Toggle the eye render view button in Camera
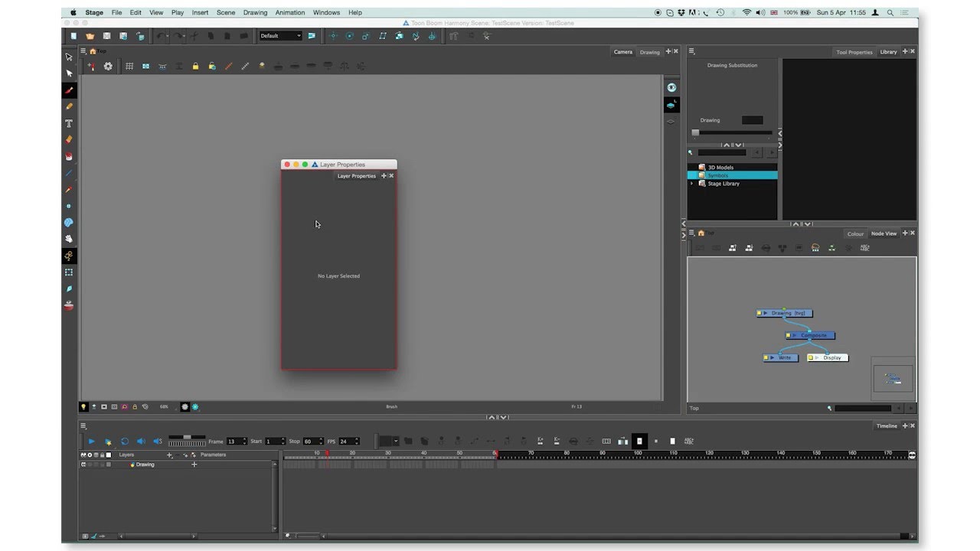The width and height of the screenshot is (980, 551). [671, 88]
